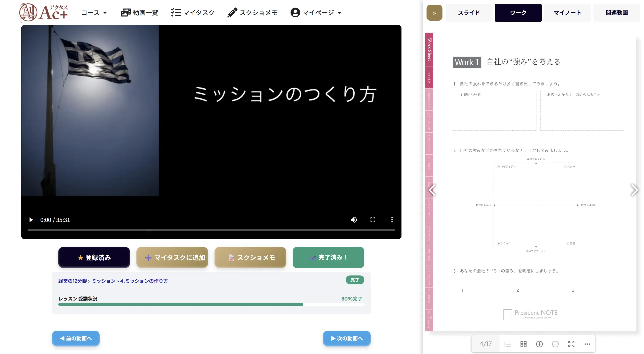The height and width of the screenshot is (354, 644).
Task: Expand the マイページ dropdown
Action: pyautogui.click(x=316, y=13)
